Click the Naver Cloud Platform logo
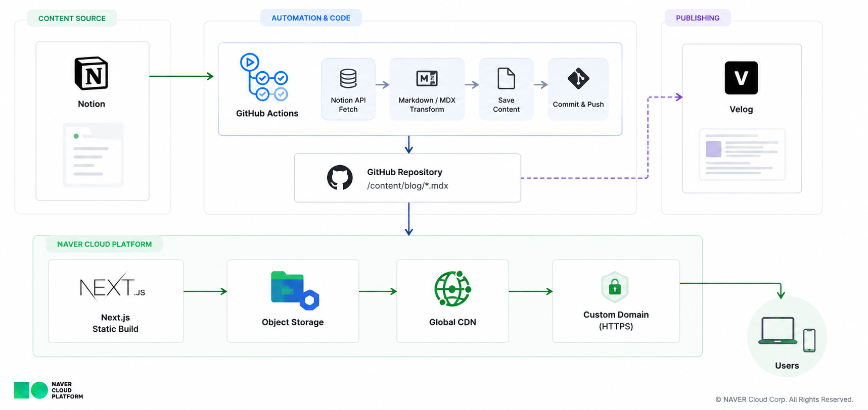Screen dimensions: 868x410 pos(49,390)
